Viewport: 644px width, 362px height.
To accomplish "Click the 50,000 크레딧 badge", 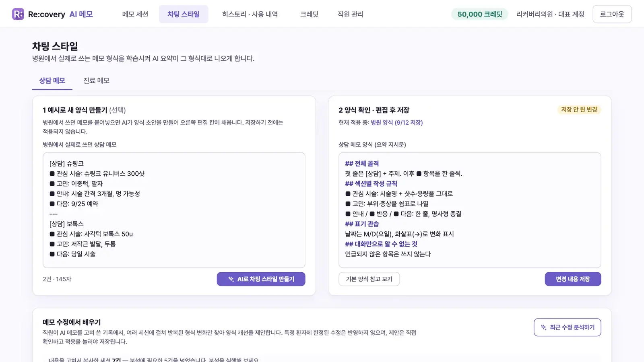I will 480,14.
